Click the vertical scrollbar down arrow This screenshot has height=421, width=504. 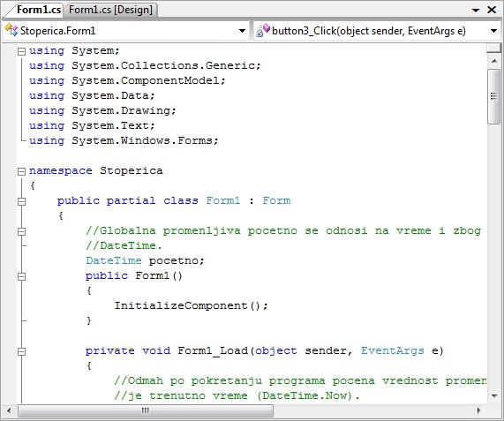click(x=494, y=395)
